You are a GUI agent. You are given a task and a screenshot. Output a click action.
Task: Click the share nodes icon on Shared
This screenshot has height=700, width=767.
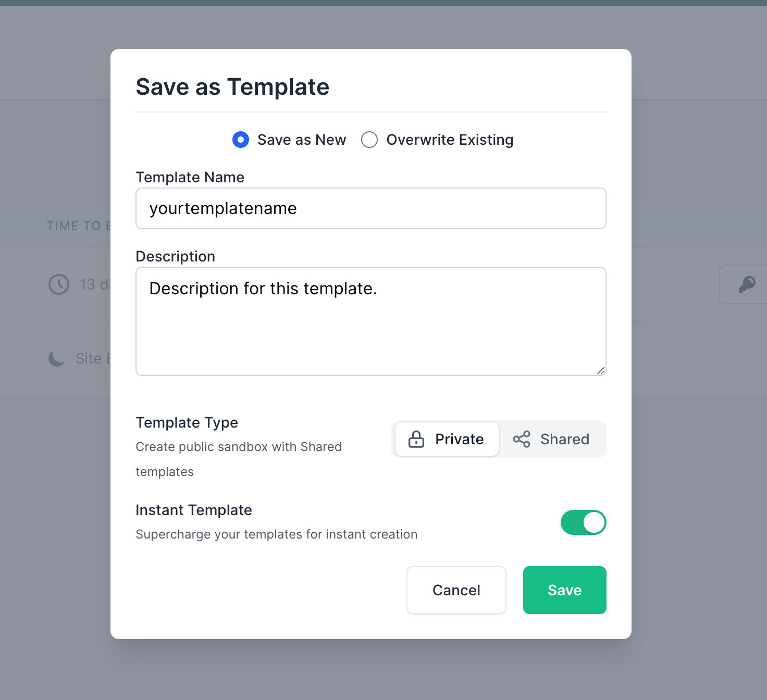click(x=522, y=439)
